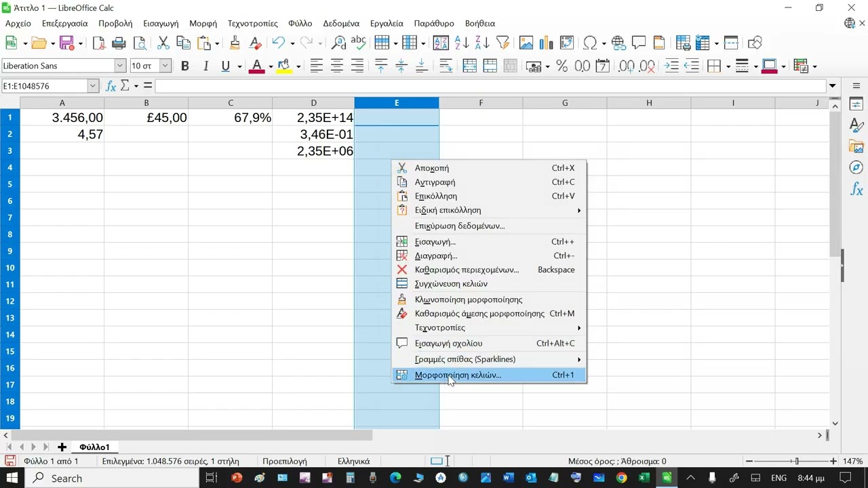Expand Ειδική επικόλληση submenu

tap(489, 210)
